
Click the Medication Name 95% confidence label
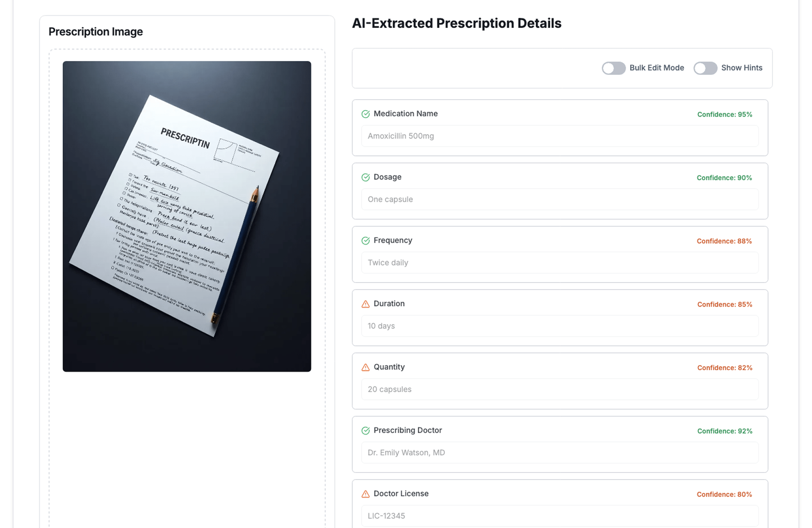click(724, 115)
